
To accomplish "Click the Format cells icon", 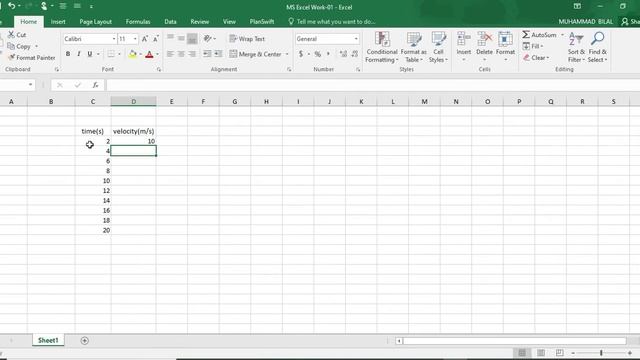I will pos(505,39).
